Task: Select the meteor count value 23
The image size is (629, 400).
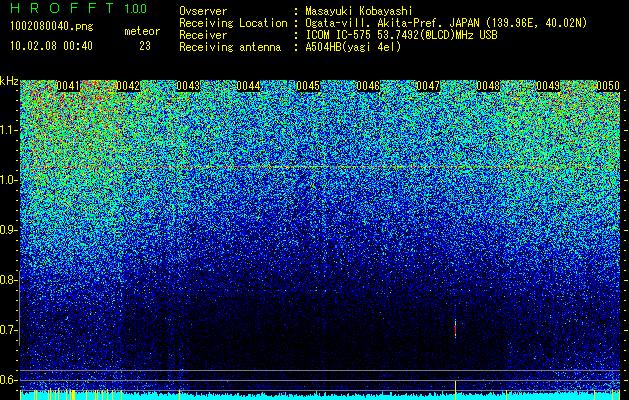Action: [x=144, y=46]
